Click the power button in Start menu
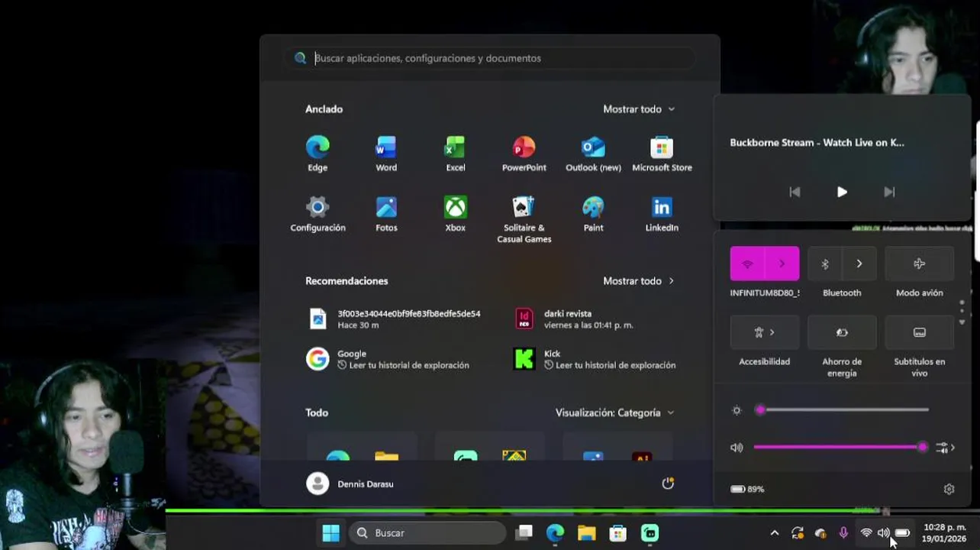The image size is (980, 550). pos(668,484)
